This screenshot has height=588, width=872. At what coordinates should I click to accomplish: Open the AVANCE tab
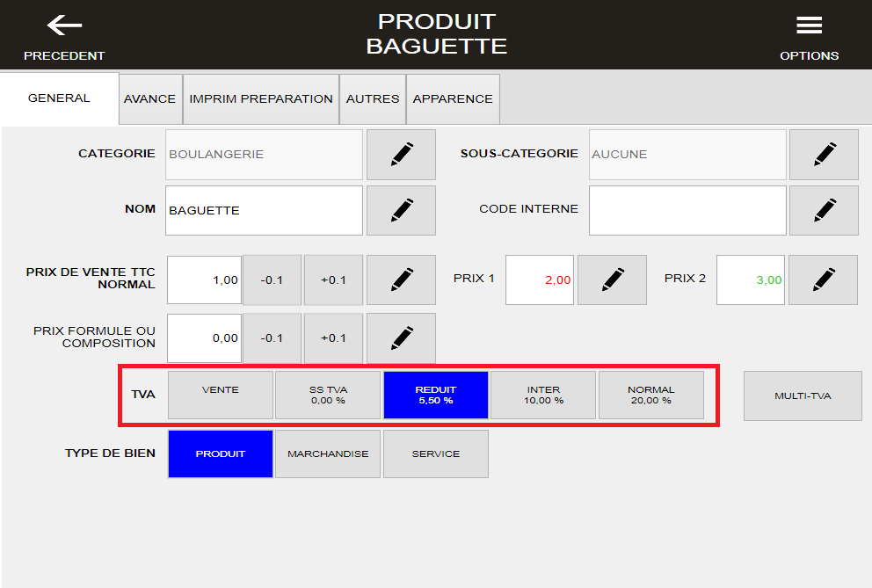(150, 99)
